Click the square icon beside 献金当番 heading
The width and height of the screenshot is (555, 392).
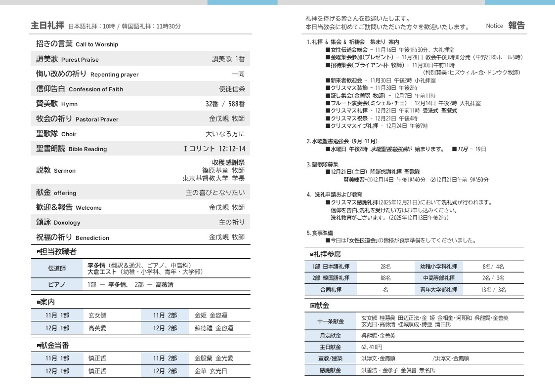tap(39, 346)
